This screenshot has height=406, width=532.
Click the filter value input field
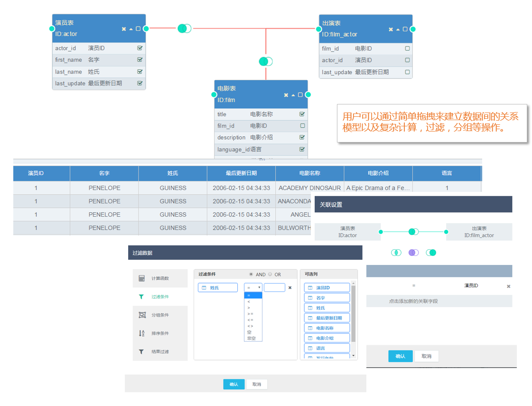(274, 288)
